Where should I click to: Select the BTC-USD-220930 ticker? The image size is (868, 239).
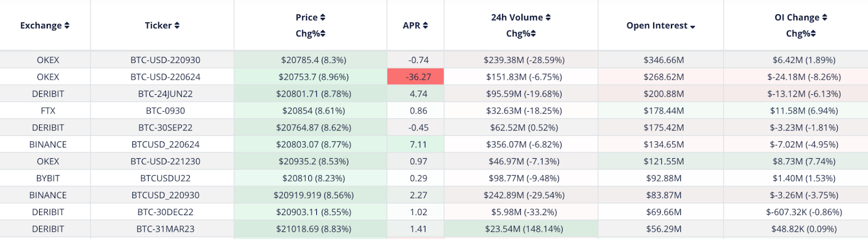[x=165, y=60]
